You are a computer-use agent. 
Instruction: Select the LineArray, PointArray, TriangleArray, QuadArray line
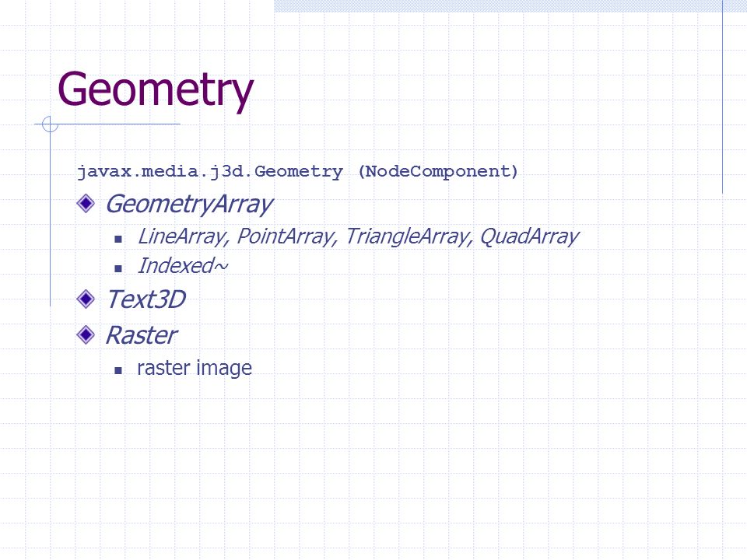(358, 236)
